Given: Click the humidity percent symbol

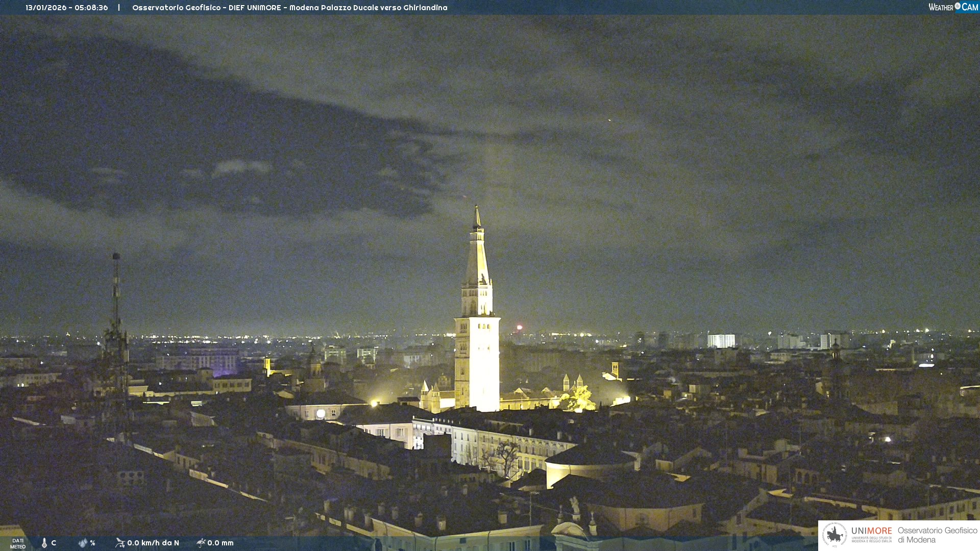Looking at the screenshot, I should [92, 543].
